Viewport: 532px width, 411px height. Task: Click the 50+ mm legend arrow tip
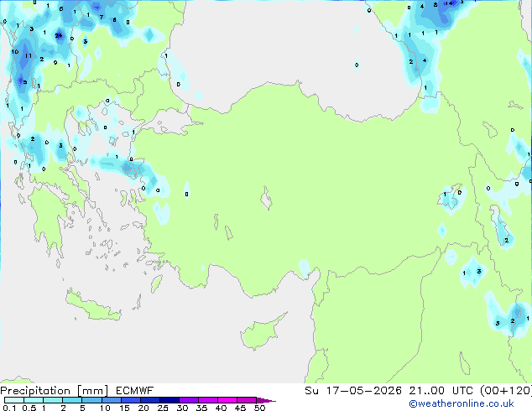coord(266,401)
